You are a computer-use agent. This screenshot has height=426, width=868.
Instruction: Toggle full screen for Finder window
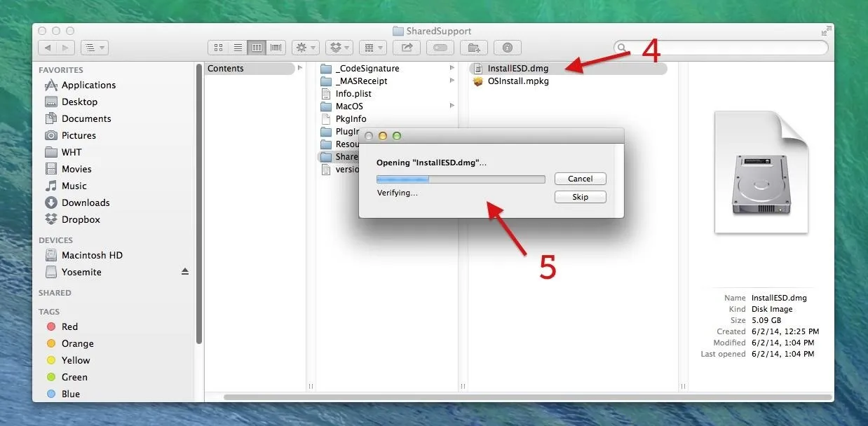[x=826, y=31]
